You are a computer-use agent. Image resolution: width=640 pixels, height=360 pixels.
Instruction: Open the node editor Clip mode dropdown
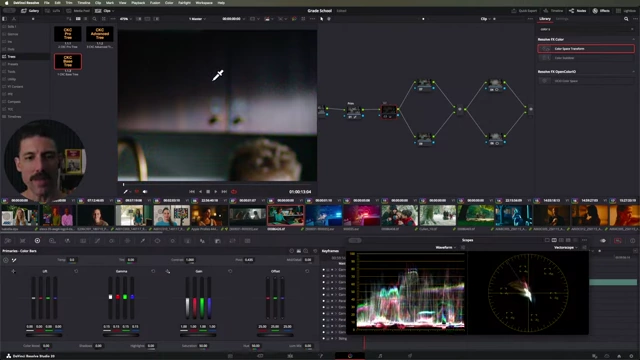click(x=485, y=19)
